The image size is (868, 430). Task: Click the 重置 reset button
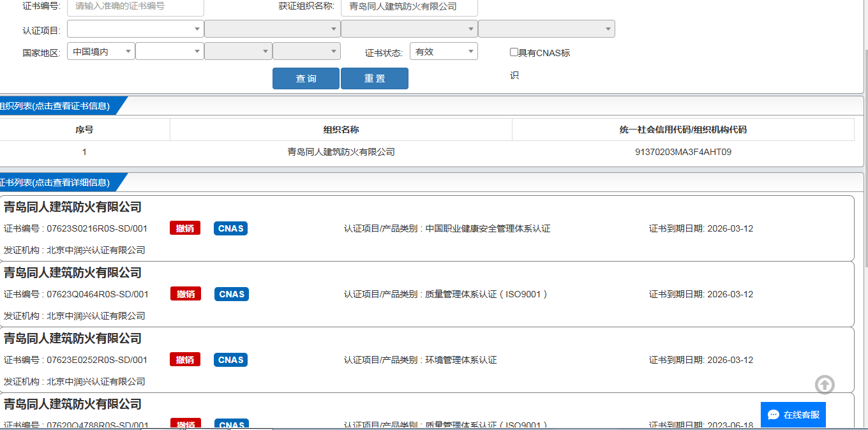pyautogui.click(x=375, y=78)
